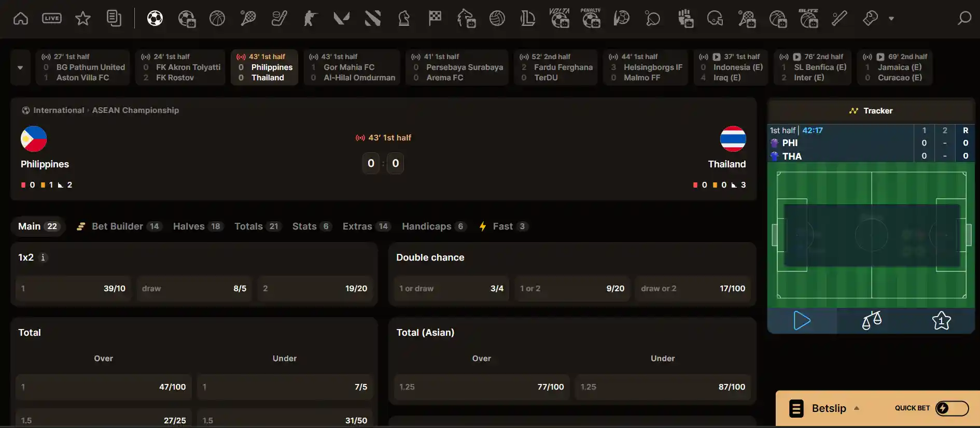Expand the Betslip panel arrow

857,408
